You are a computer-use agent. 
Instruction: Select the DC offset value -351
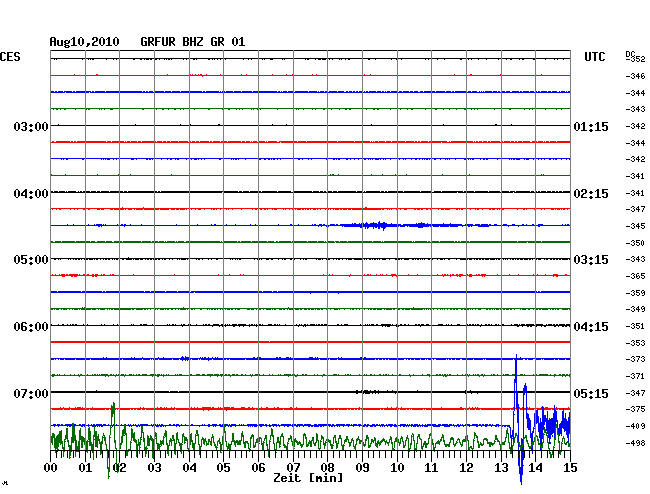(x=635, y=326)
